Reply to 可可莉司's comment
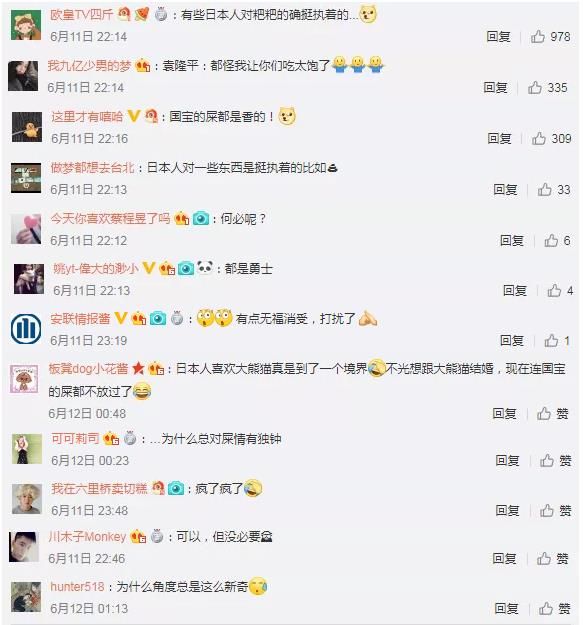 (x=507, y=460)
